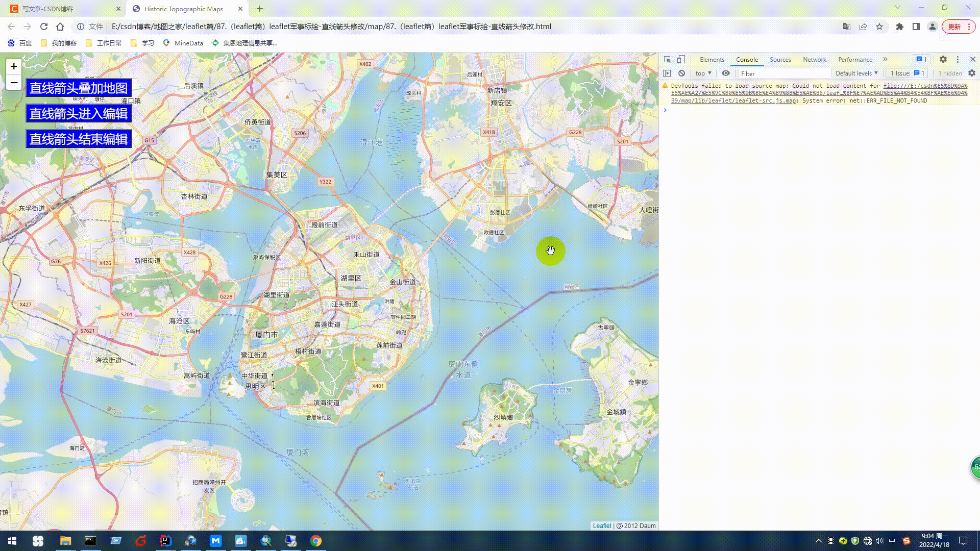Click the 直线箭头叠加地图 button
The width and height of the screenshot is (980, 551).
click(79, 88)
